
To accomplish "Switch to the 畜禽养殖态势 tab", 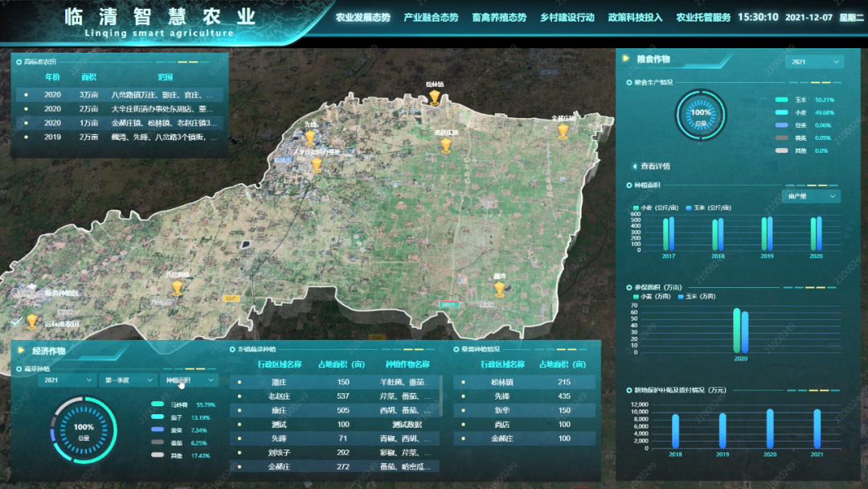I will pyautogui.click(x=499, y=17).
